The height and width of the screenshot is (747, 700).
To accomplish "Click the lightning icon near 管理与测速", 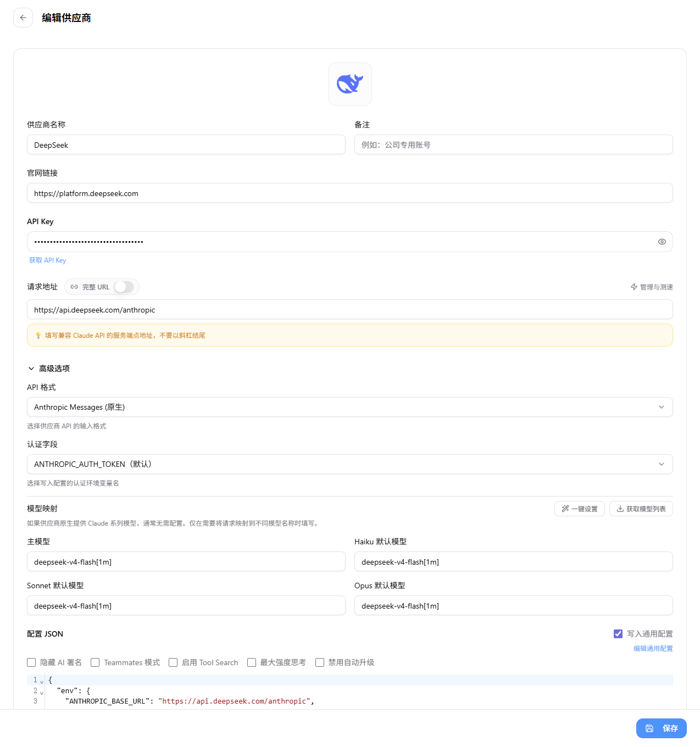I will [x=634, y=287].
